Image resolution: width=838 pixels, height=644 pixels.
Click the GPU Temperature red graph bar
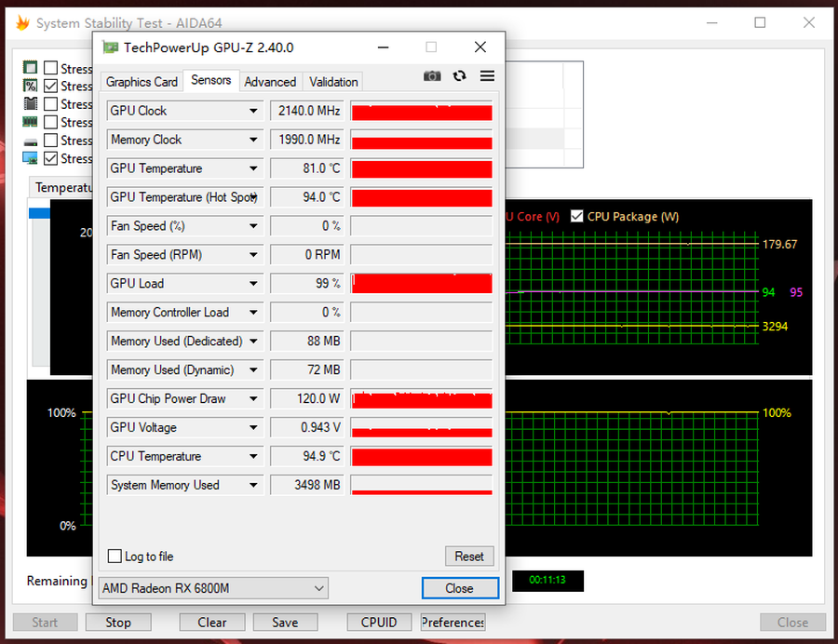[422, 168]
